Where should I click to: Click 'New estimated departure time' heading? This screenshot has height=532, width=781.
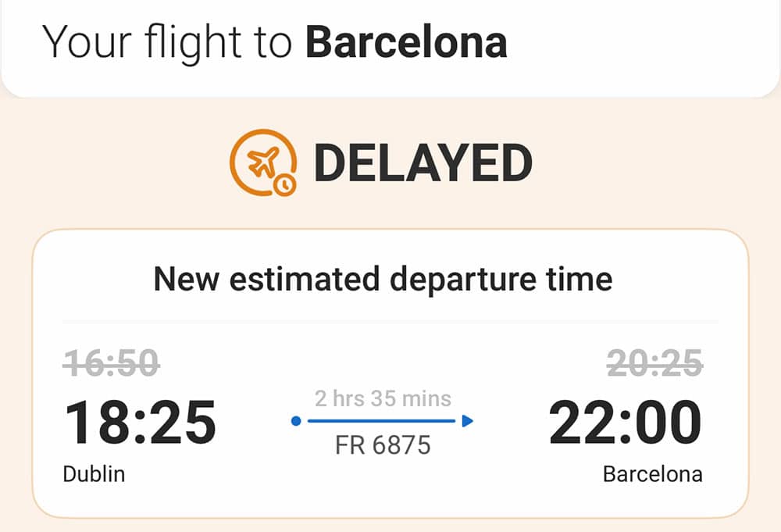point(383,279)
